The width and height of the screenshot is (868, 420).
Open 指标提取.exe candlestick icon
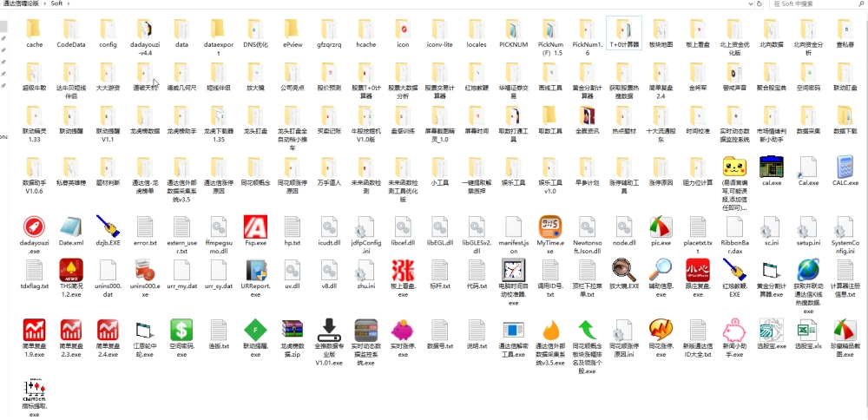(35, 390)
